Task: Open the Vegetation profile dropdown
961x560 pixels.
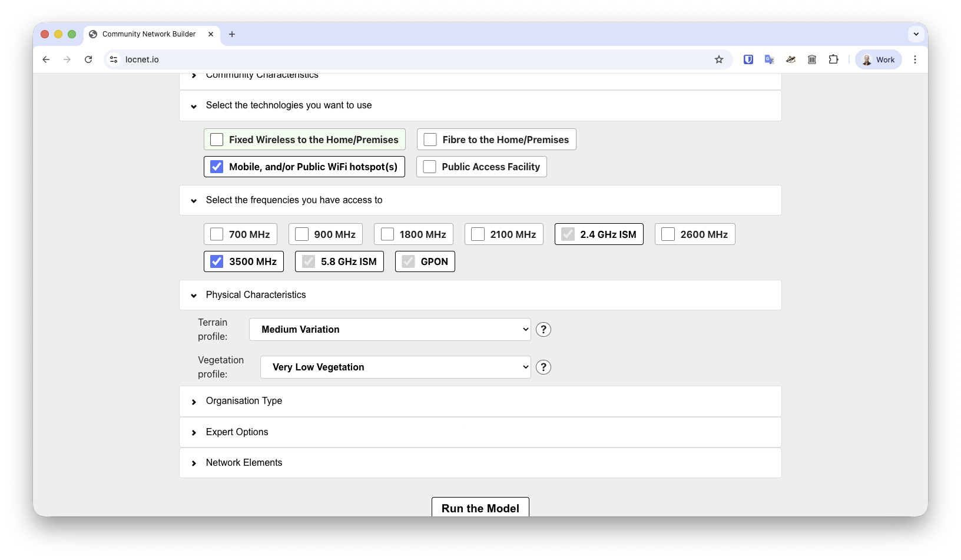Action: [x=395, y=367]
